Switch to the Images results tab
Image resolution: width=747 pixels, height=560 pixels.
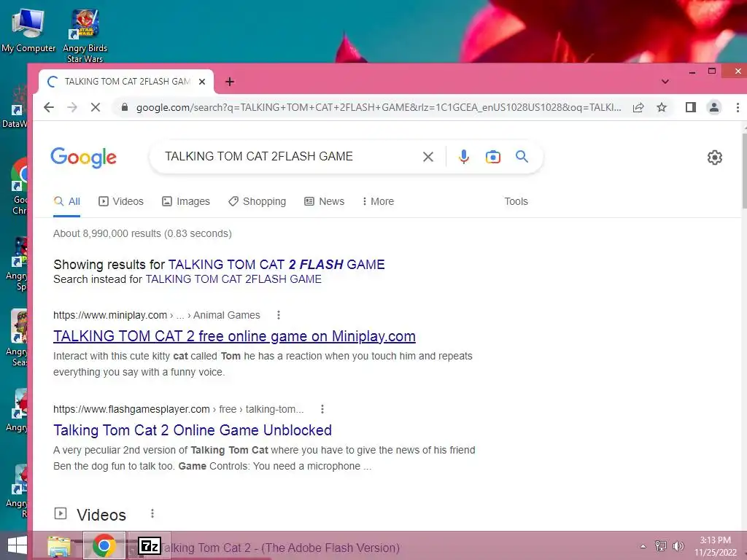click(186, 201)
